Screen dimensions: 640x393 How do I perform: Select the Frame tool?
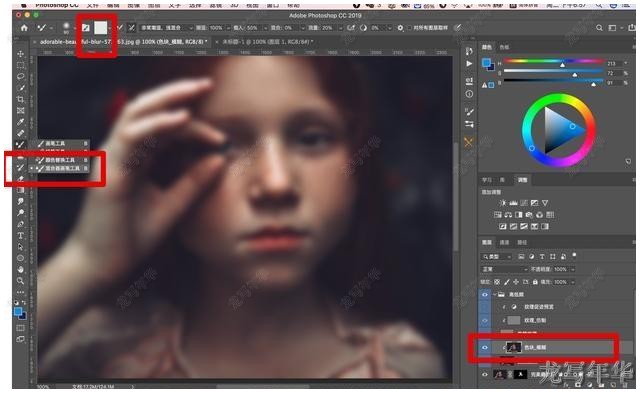20,111
